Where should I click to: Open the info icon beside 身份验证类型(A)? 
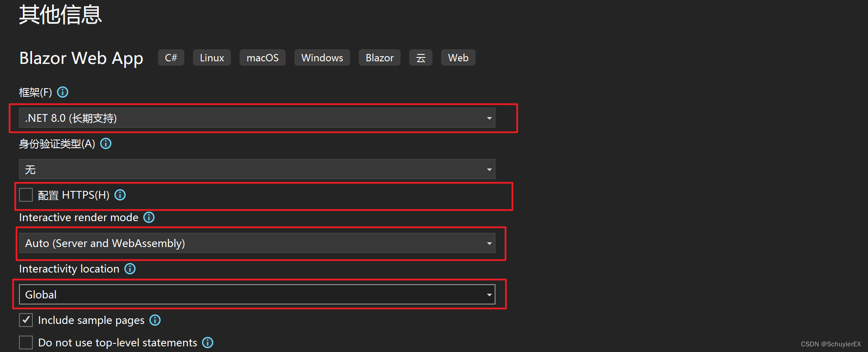click(106, 143)
